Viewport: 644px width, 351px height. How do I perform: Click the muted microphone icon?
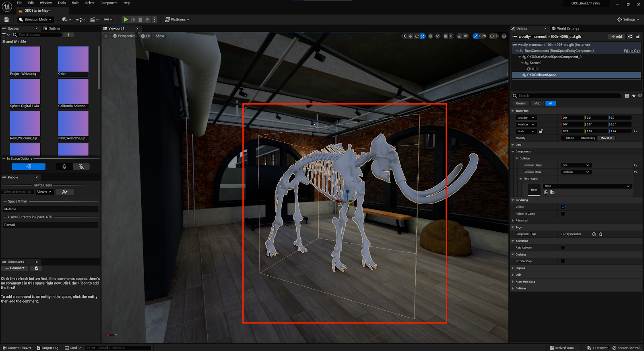point(81,166)
